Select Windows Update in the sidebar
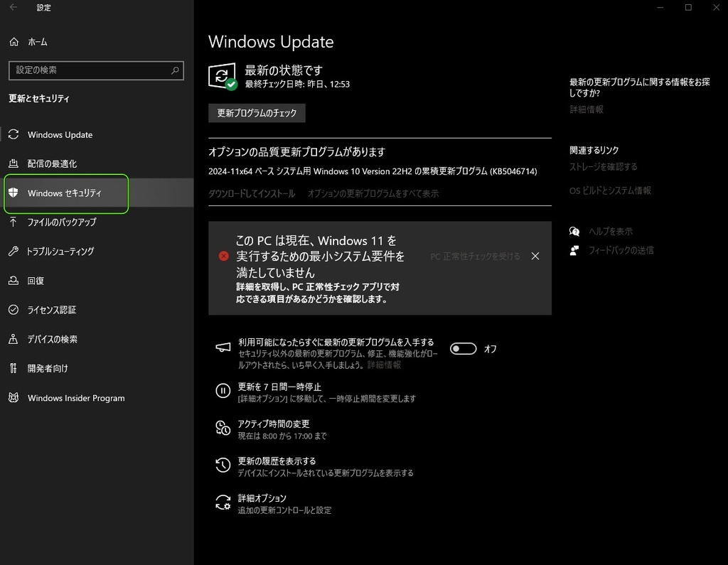728x565 pixels. point(97,134)
